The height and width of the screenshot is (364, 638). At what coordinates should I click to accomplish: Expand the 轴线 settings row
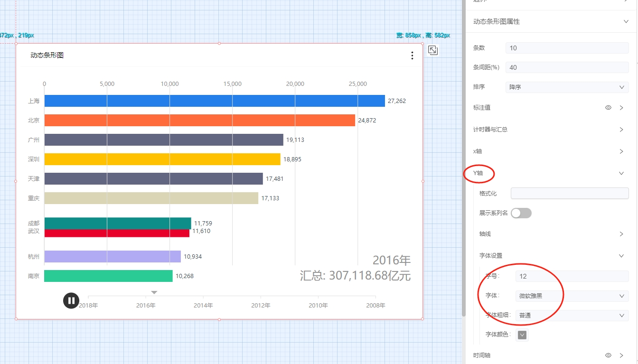(621, 234)
